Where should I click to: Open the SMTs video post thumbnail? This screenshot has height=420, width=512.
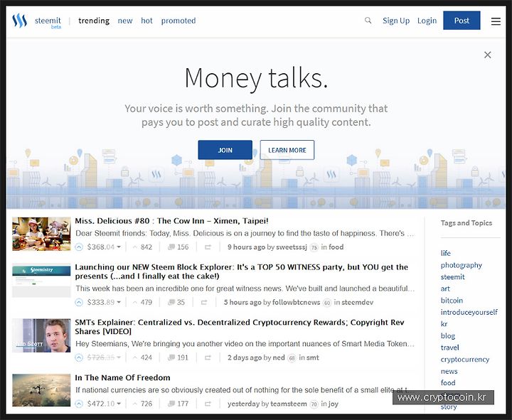(41, 335)
